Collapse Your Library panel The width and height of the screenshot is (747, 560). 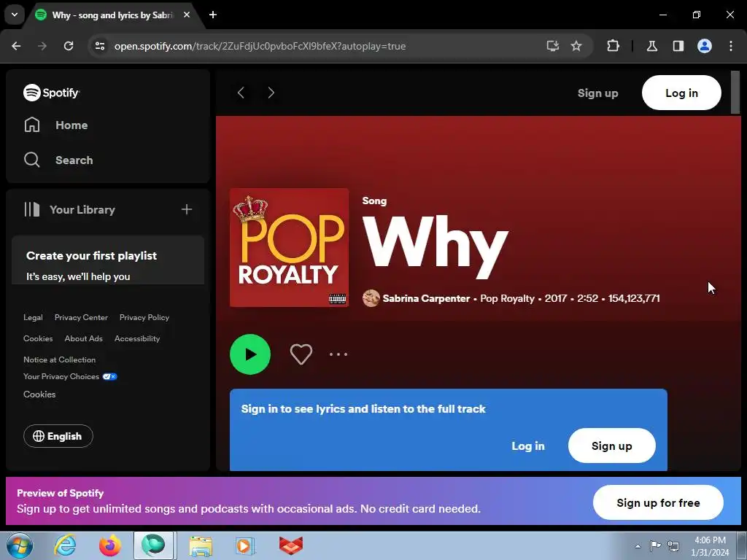tap(69, 209)
